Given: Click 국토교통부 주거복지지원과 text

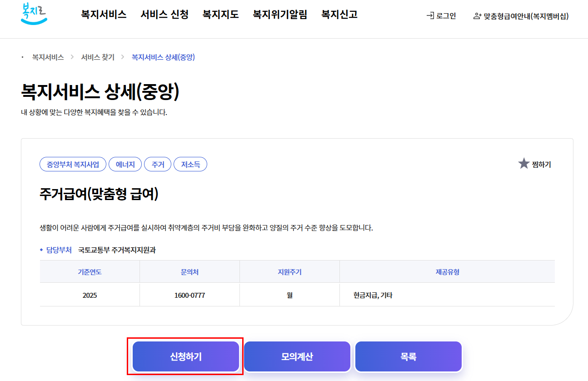Looking at the screenshot, I should point(117,250).
